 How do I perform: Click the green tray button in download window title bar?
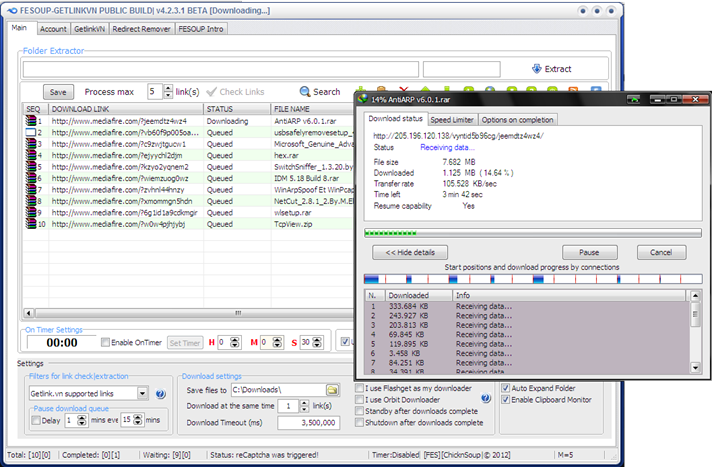(x=633, y=99)
